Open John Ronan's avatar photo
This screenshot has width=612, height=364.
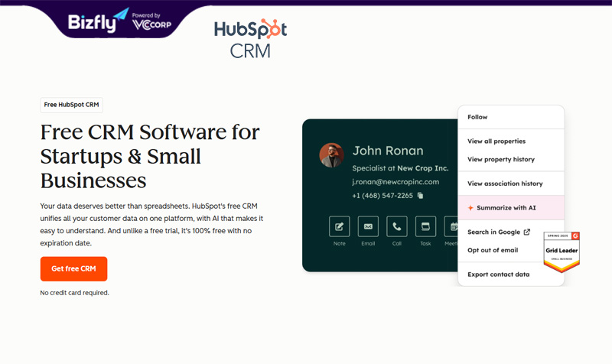[331, 155]
